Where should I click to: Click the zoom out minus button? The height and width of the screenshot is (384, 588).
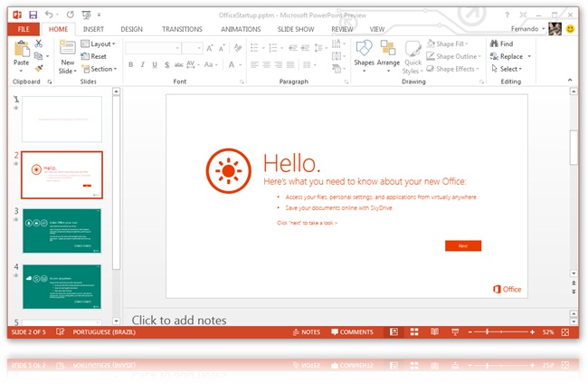pos(469,332)
